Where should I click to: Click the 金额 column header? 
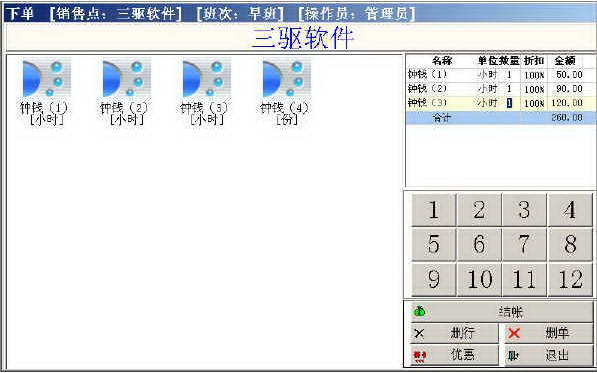(x=565, y=61)
